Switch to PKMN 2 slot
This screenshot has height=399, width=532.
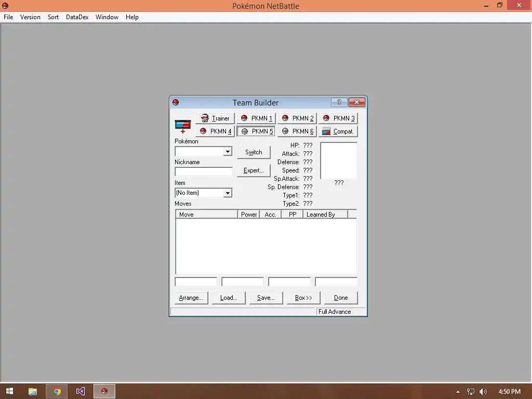point(297,118)
